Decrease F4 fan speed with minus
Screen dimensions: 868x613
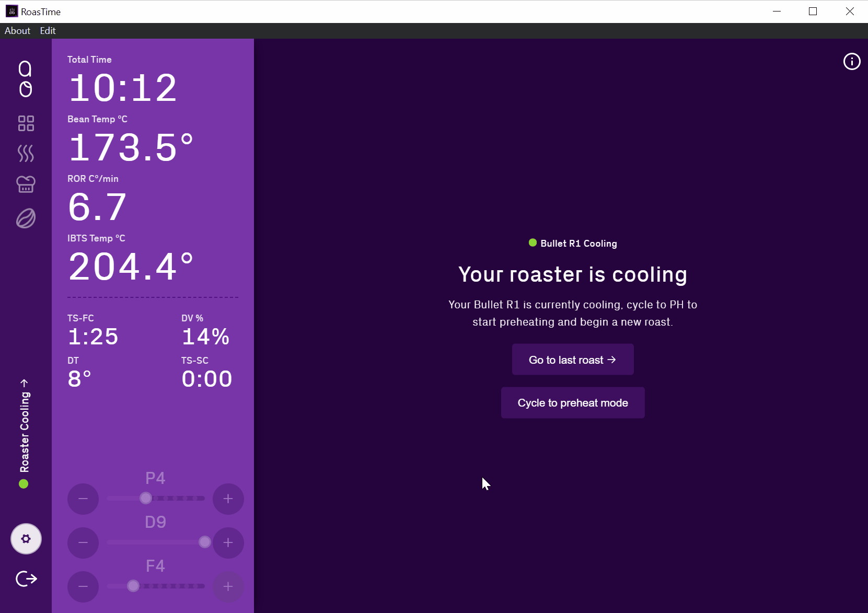[x=83, y=587]
